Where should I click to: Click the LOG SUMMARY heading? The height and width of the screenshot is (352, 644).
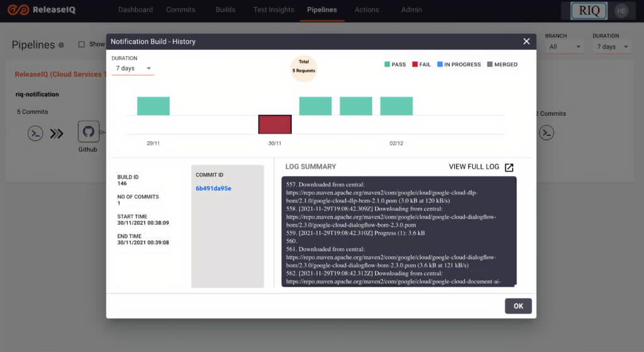(x=311, y=166)
